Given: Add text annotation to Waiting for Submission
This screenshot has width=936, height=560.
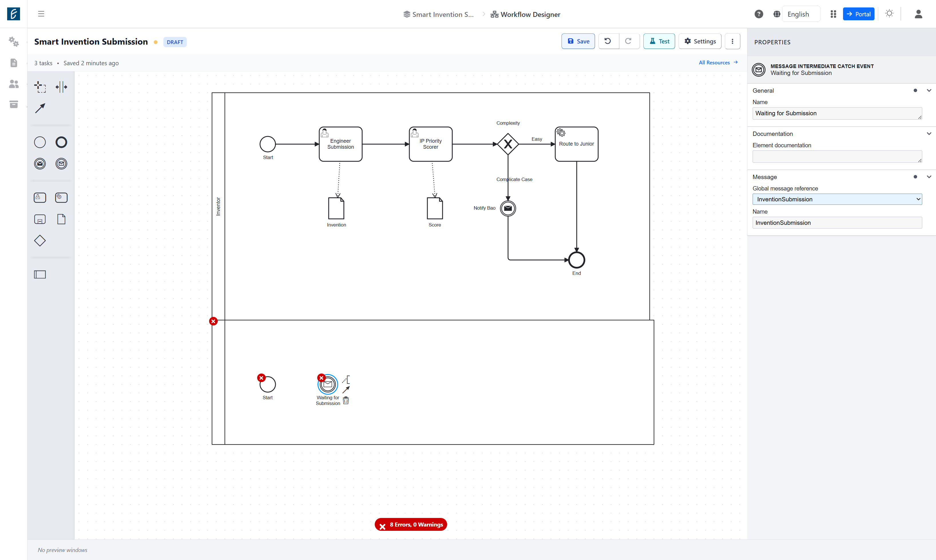Looking at the screenshot, I should click(x=346, y=379).
